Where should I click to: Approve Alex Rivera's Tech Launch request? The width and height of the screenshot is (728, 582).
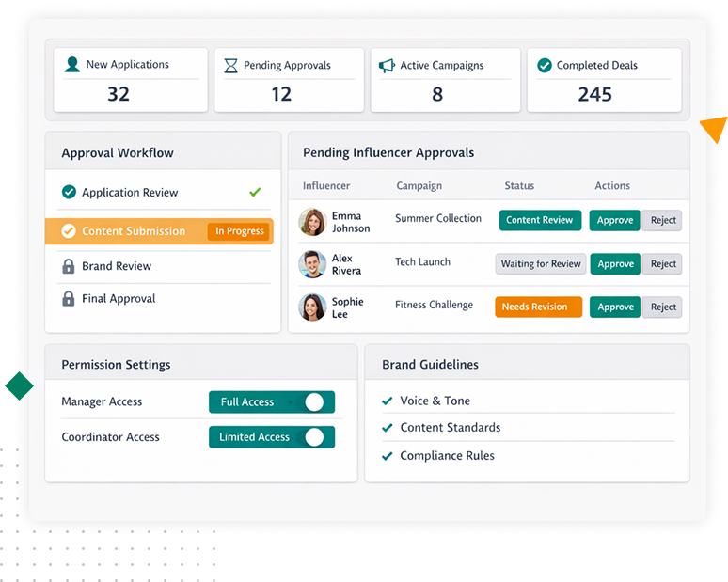coord(615,263)
